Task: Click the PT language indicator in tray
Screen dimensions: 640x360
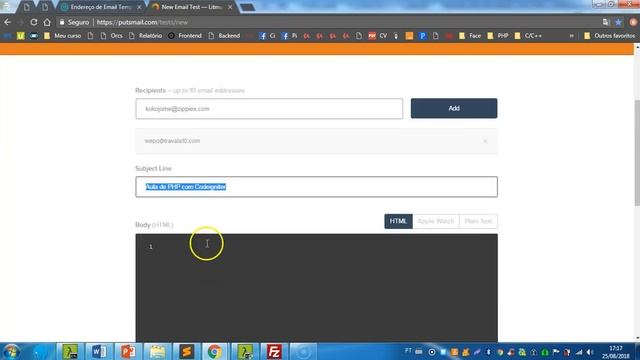Action: coord(408,351)
